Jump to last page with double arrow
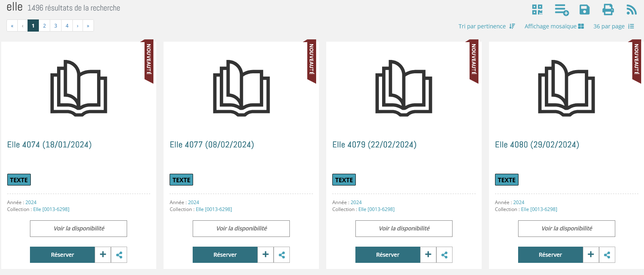The height and width of the screenshot is (275, 644). (88, 26)
